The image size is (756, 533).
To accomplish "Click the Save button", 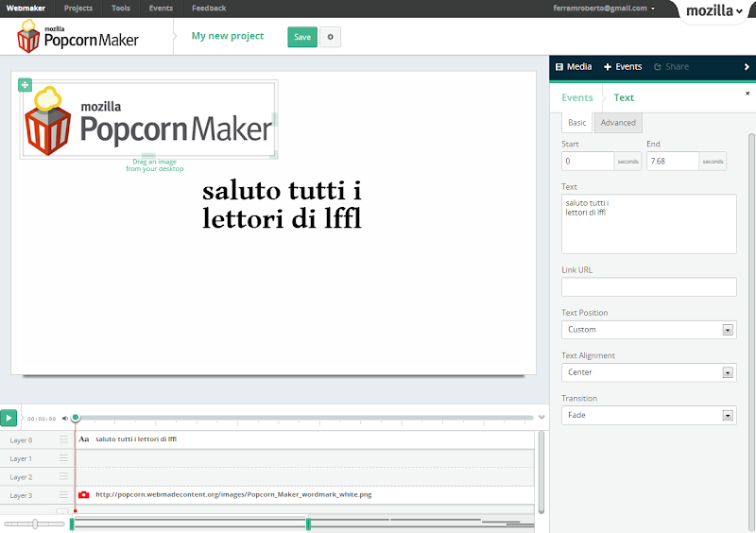I will (x=302, y=37).
